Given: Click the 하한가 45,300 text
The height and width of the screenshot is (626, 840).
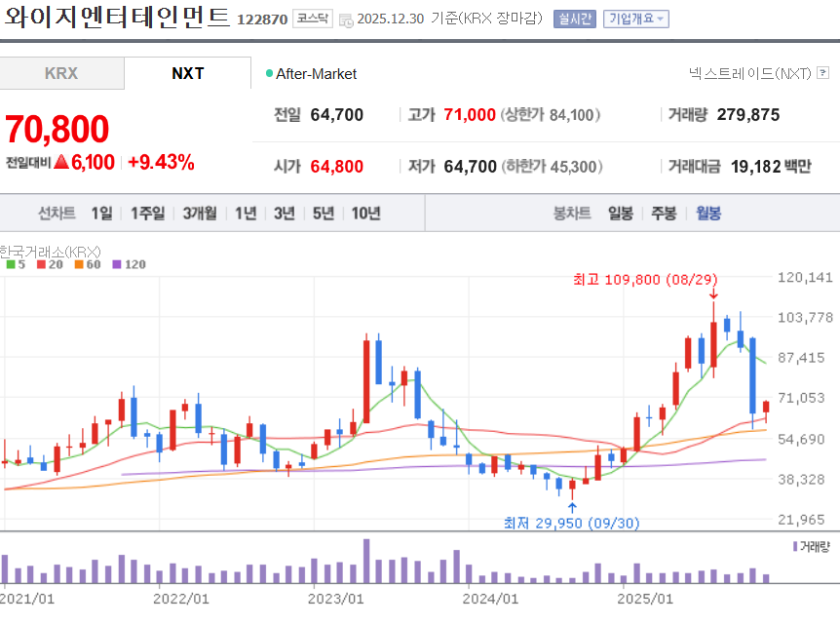Looking at the screenshot, I should (553, 167).
